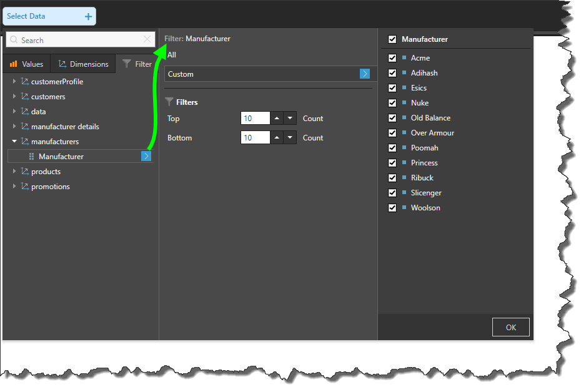
Task: Clear search with the X icon
Action: click(x=147, y=39)
